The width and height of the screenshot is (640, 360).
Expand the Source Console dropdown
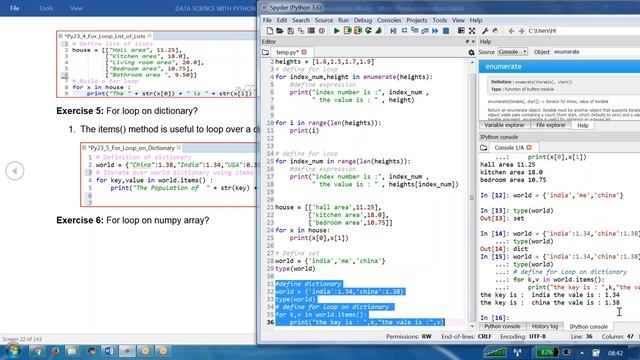(x=512, y=52)
